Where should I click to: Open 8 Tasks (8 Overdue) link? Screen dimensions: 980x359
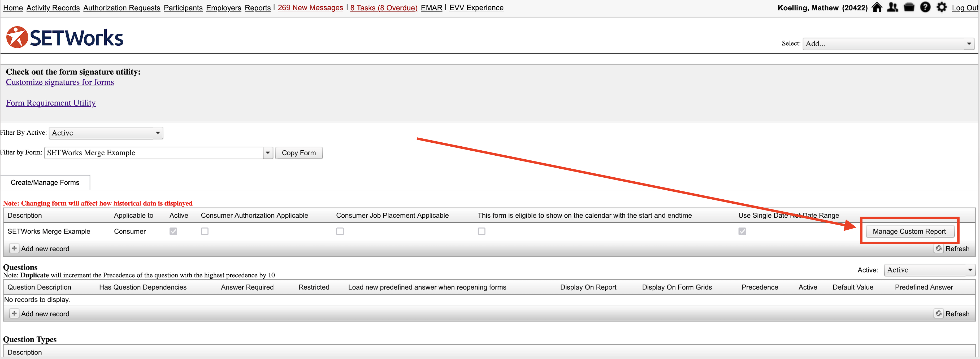coord(383,8)
